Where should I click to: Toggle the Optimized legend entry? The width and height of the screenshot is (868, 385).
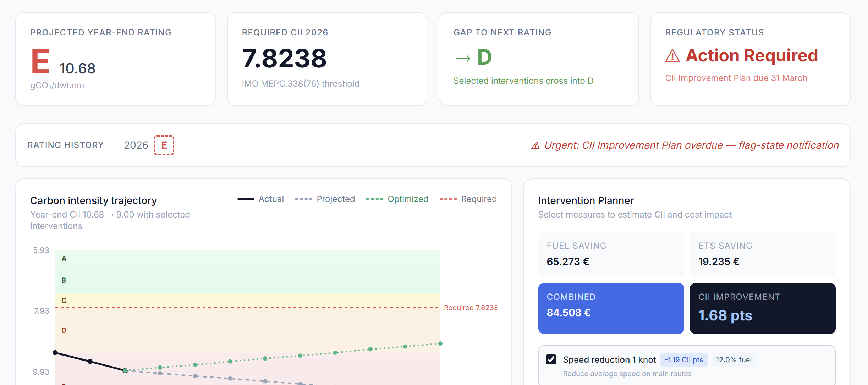[x=397, y=199]
